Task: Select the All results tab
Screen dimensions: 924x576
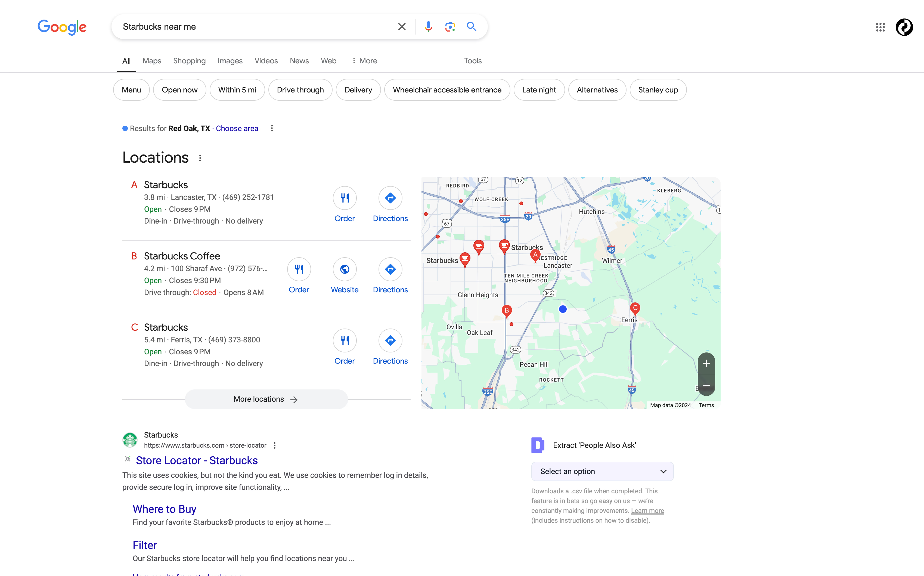Action: tap(126, 61)
